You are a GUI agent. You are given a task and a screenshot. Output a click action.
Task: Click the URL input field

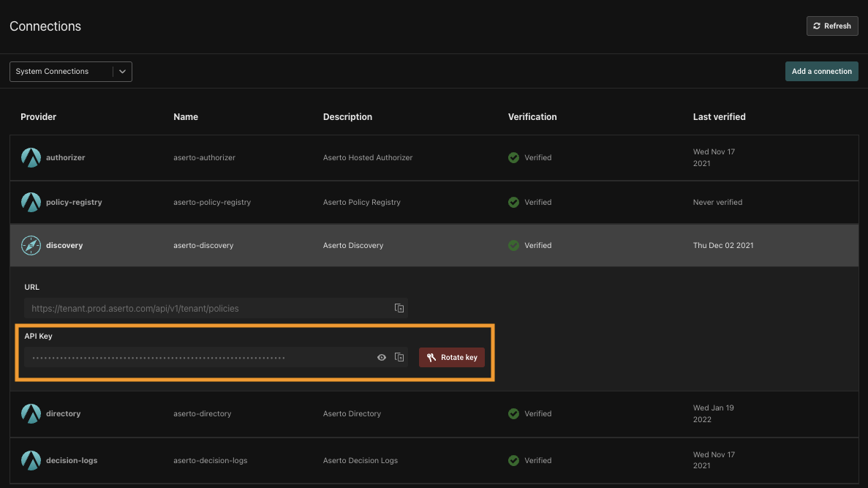pyautogui.click(x=216, y=309)
